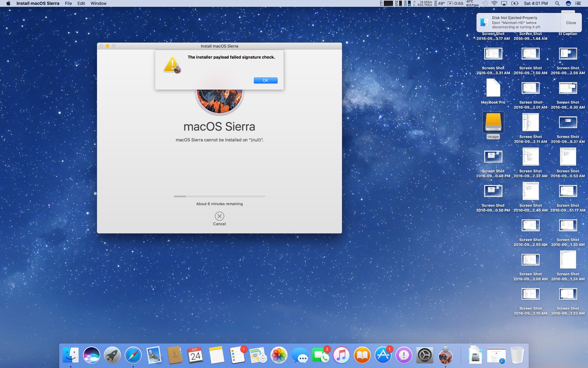Open Safari from the dock
The height and width of the screenshot is (368, 588).
pyautogui.click(x=133, y=356)
